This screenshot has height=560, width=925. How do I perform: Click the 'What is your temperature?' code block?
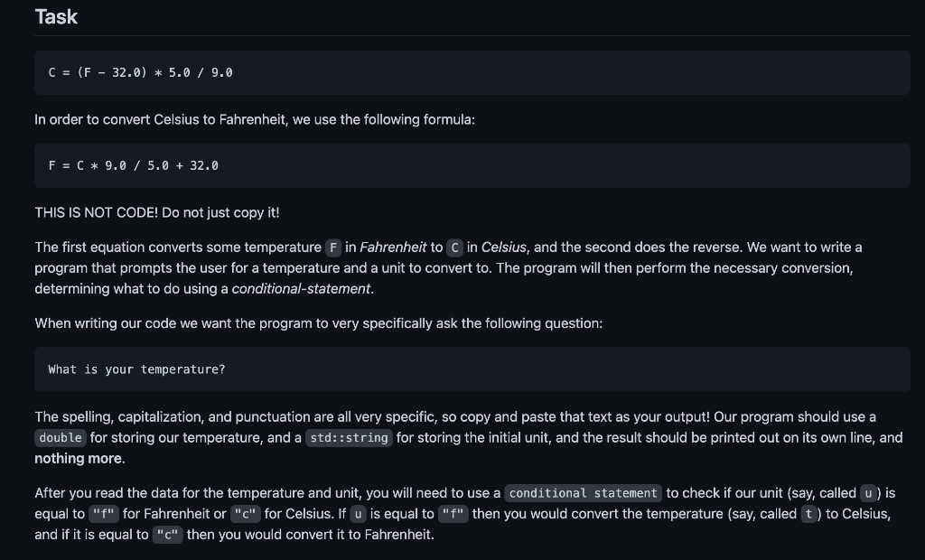472,369
